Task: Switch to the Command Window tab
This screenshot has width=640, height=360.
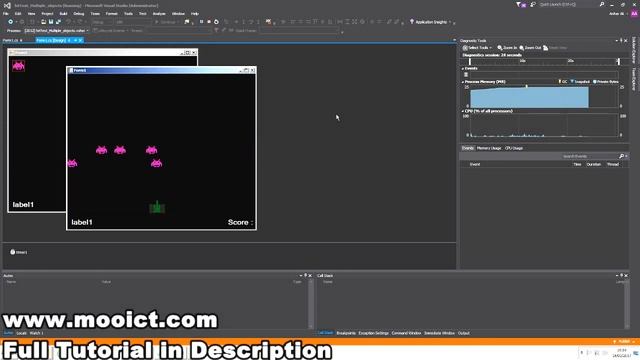Action: coord(406,333)
